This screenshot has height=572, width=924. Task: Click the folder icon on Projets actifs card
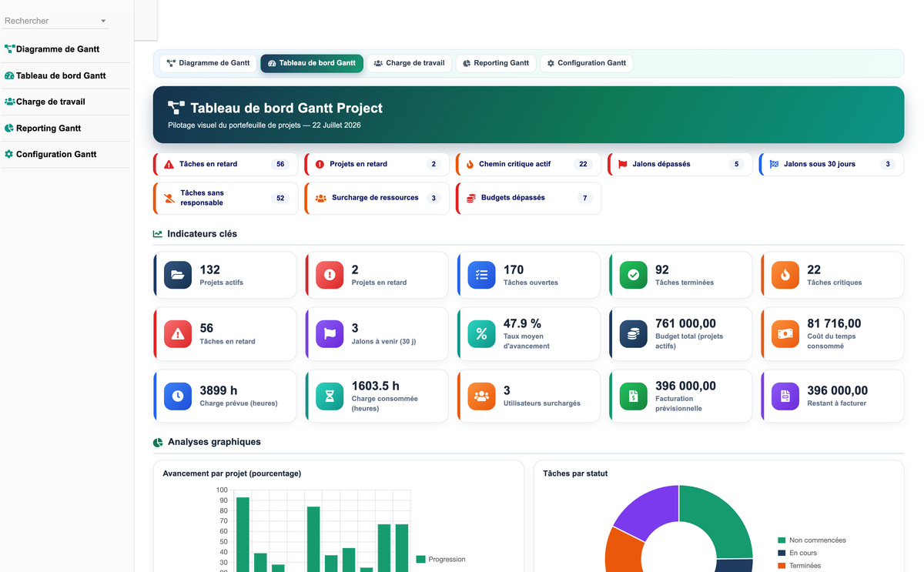pos(178,275)
